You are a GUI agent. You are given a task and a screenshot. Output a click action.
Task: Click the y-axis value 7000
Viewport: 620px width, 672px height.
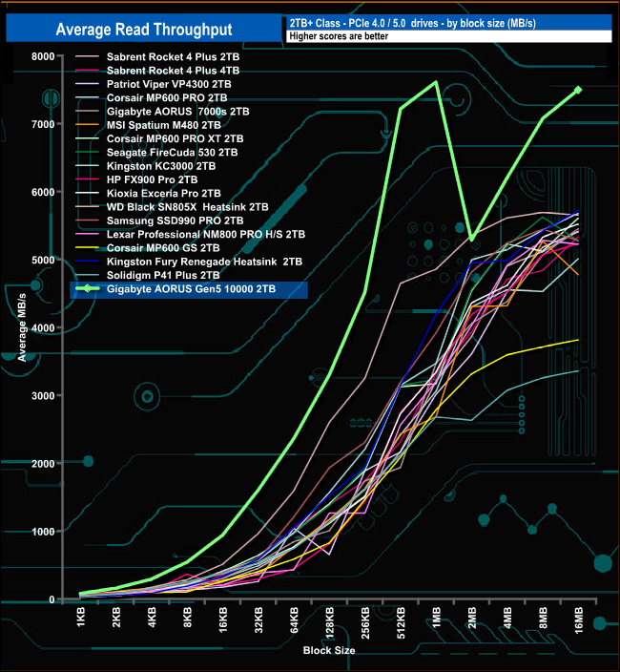pyautogui.click(x=43, y=125)
